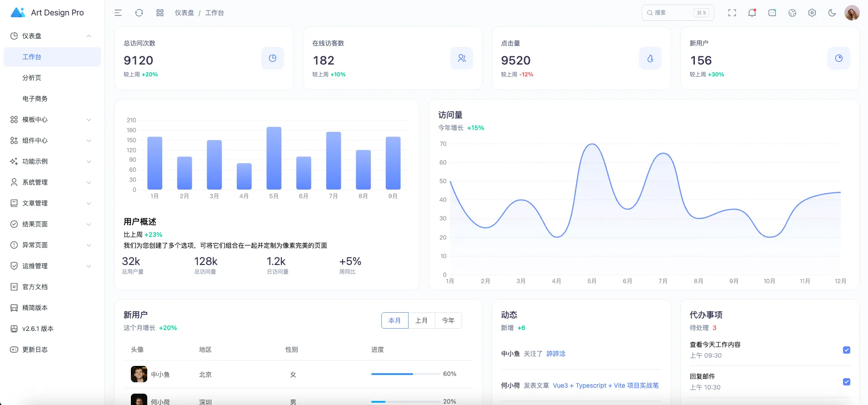Click the Art Design Pro logo
Image resolution: width=868 pixels, height=405 pixels.
tap(18, 12)
